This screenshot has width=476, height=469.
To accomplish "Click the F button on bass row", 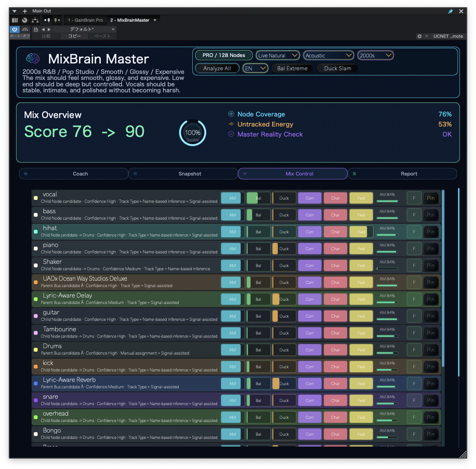I will click(x=414, y=215).
